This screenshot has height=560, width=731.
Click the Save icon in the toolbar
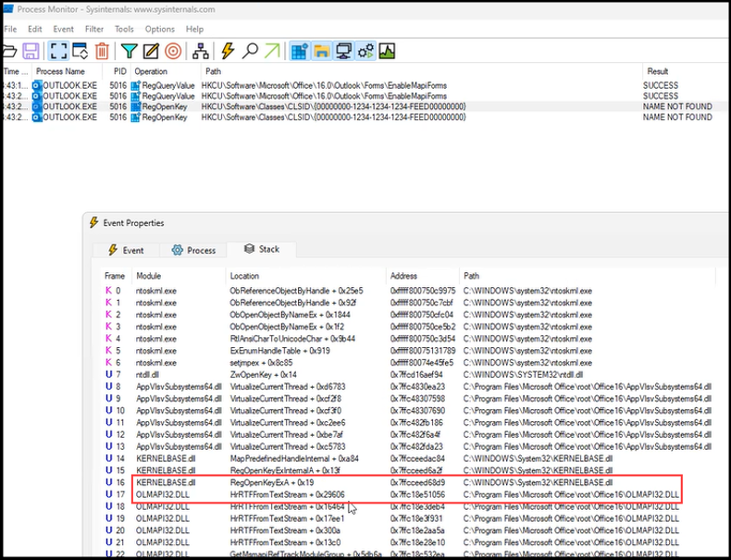coord(31,50)
